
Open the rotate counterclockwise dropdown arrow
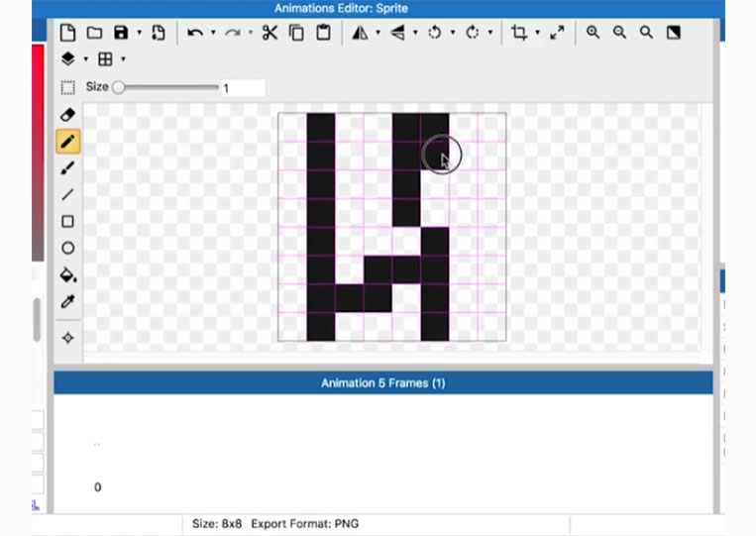click(453, 33)
